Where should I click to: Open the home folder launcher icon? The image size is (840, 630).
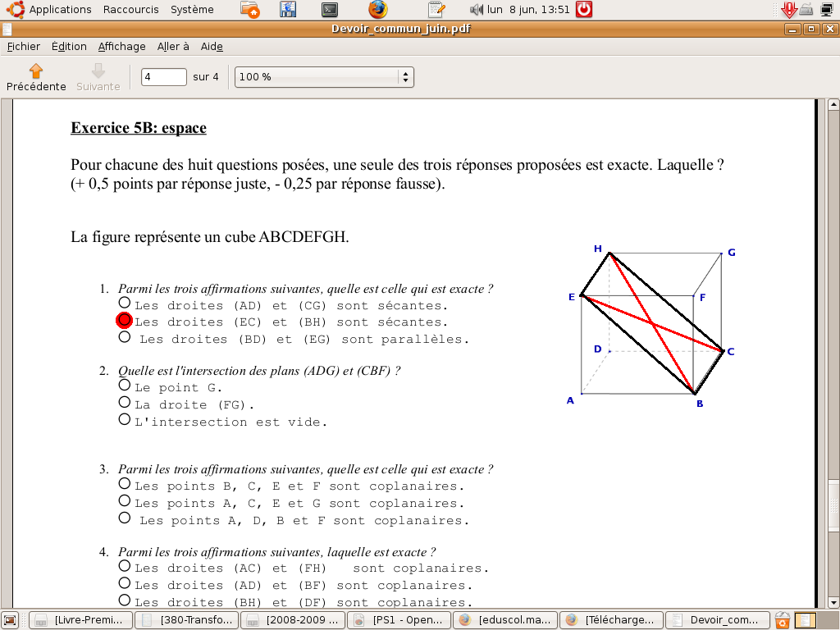[x=251, y=10]
